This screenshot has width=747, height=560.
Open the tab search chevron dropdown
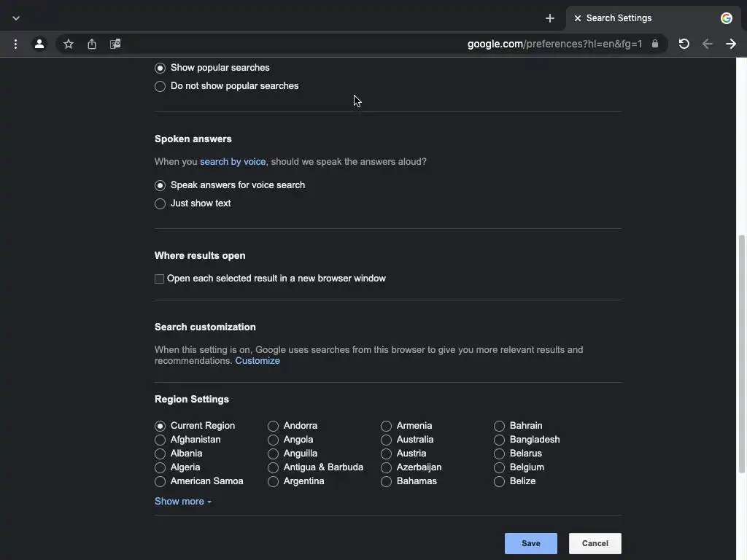coord(16,18)
